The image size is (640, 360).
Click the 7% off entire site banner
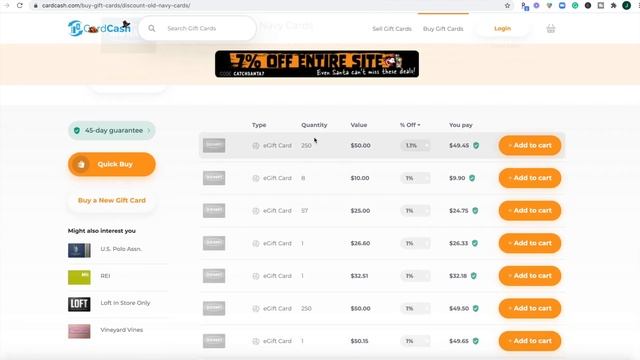(x=317, y=64)
